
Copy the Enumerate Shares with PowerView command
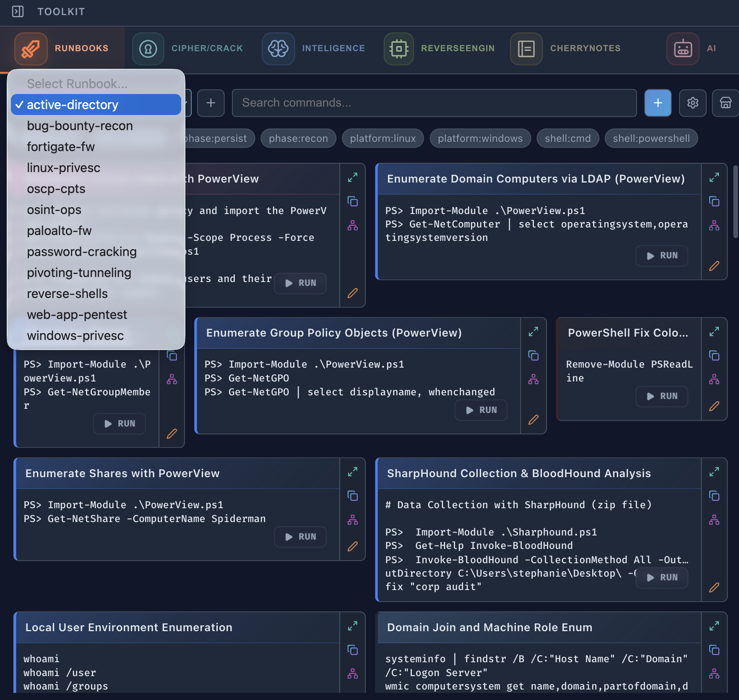353,496
